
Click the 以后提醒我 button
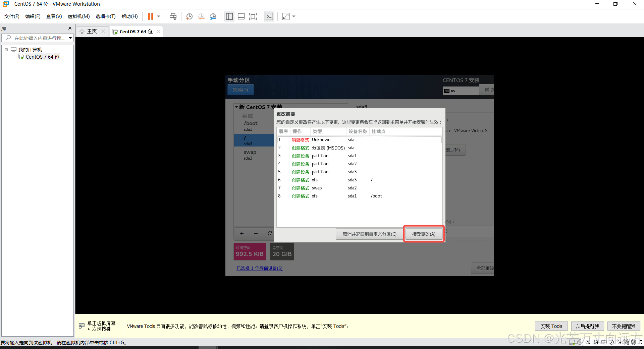coord(587,326)
